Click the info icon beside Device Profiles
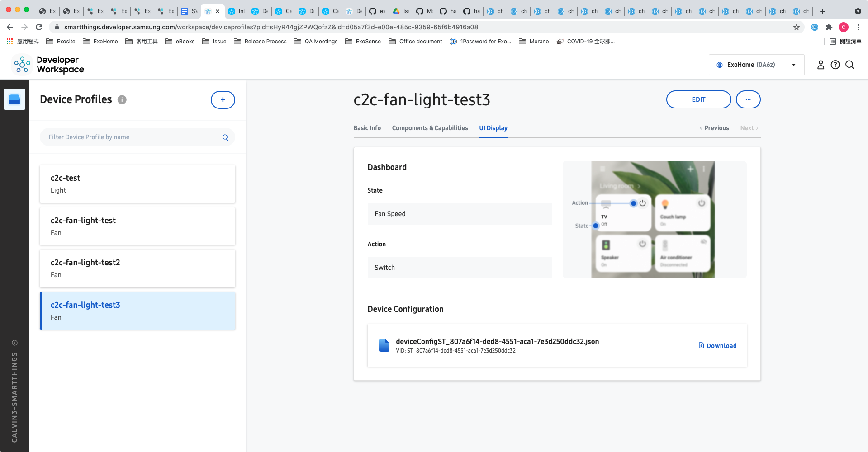The image size is (868, 452). tap(122, 100)
